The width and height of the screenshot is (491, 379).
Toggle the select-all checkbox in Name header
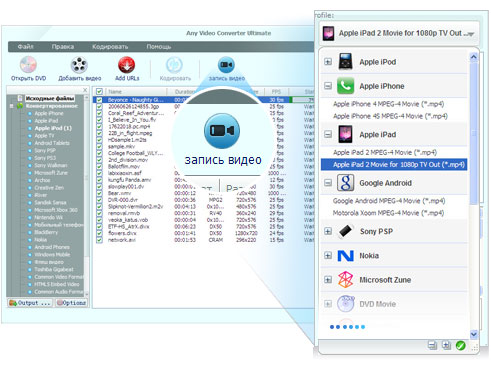point(99,91)
